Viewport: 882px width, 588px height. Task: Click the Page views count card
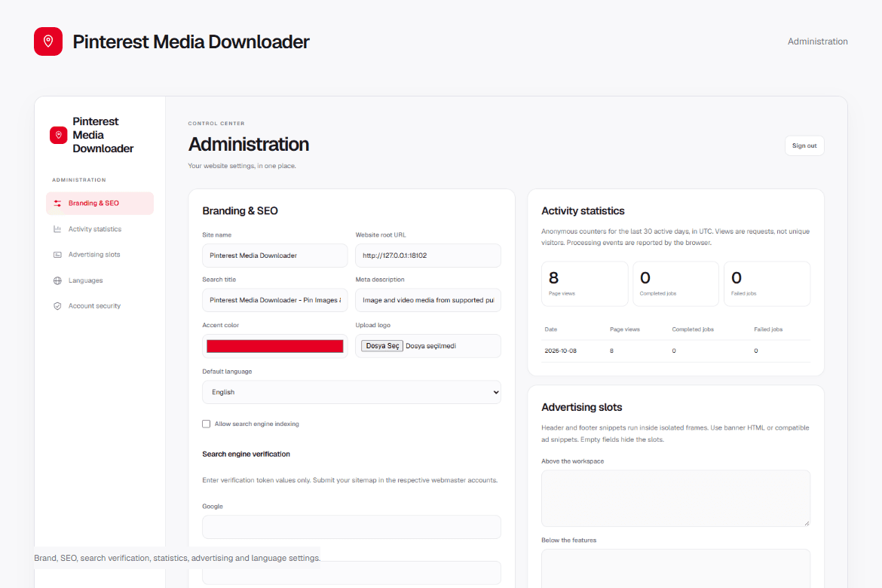(x=584, y=283)
